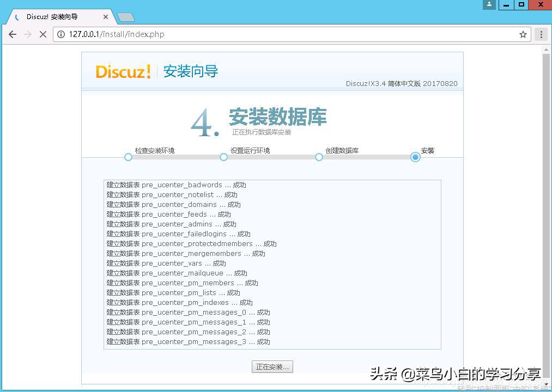The image size is (552, 392).
Task: Open a new browser tab
Action: [127, 16]
